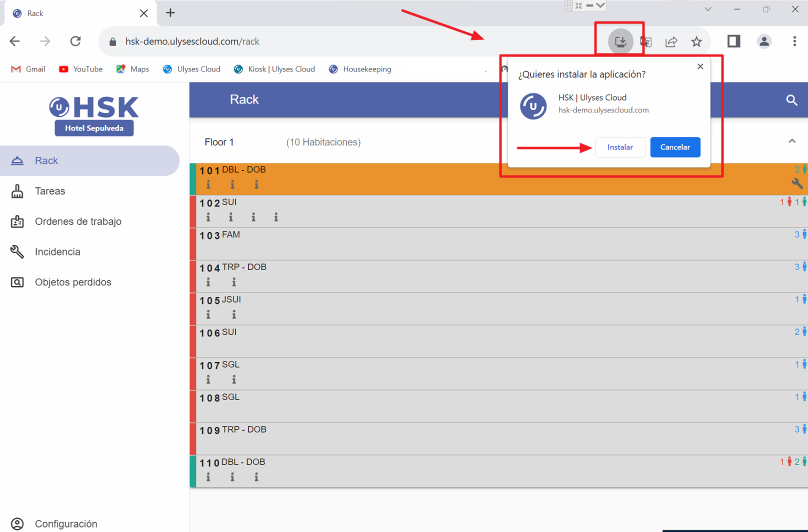Click the search magnifier in Rack header
This screenshot has height=532, width=808.
(x=791, y=100)
